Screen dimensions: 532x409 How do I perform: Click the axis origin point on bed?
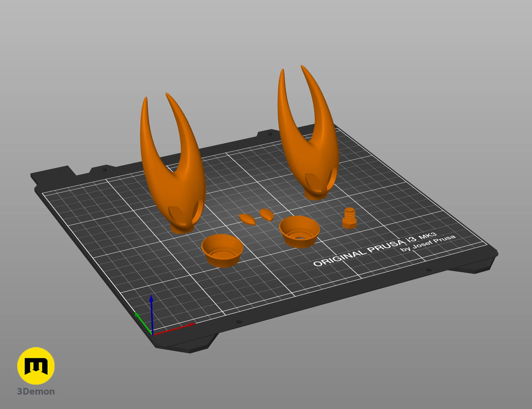(152, 335)
